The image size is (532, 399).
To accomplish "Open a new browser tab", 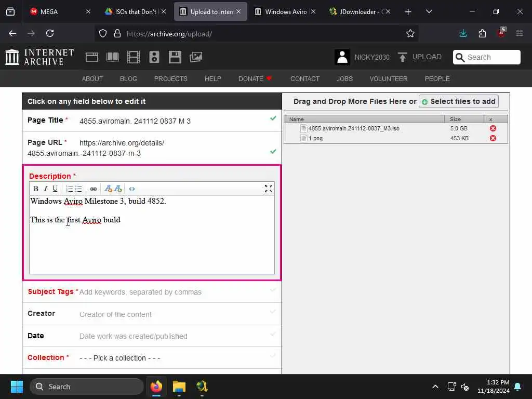I will coord(408,12).
